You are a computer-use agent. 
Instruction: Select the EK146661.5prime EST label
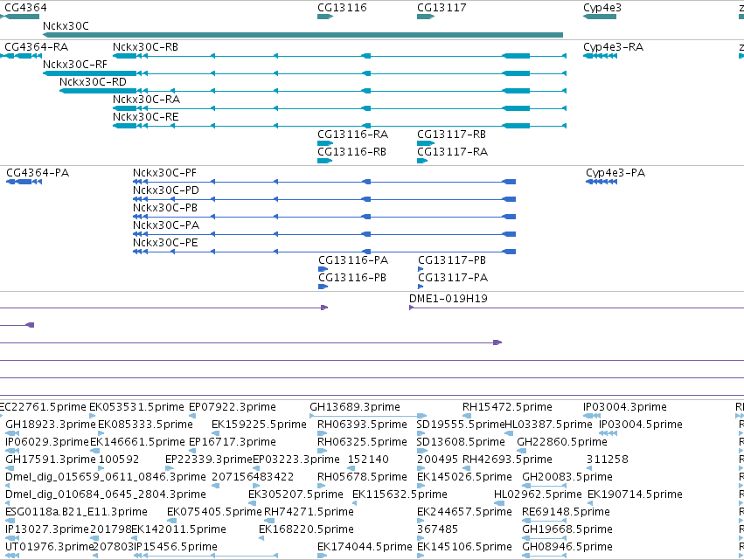pyautogui.click(x=137, y=442)
